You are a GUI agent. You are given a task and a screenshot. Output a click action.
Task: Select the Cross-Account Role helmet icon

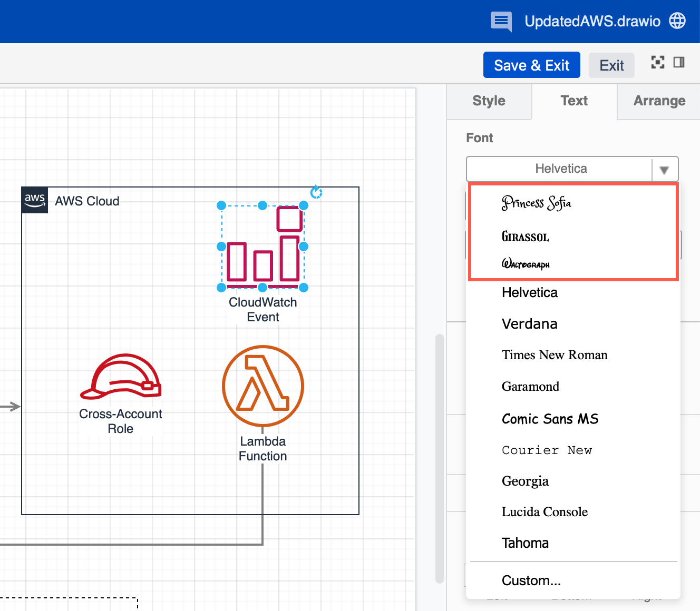(121, 378)
